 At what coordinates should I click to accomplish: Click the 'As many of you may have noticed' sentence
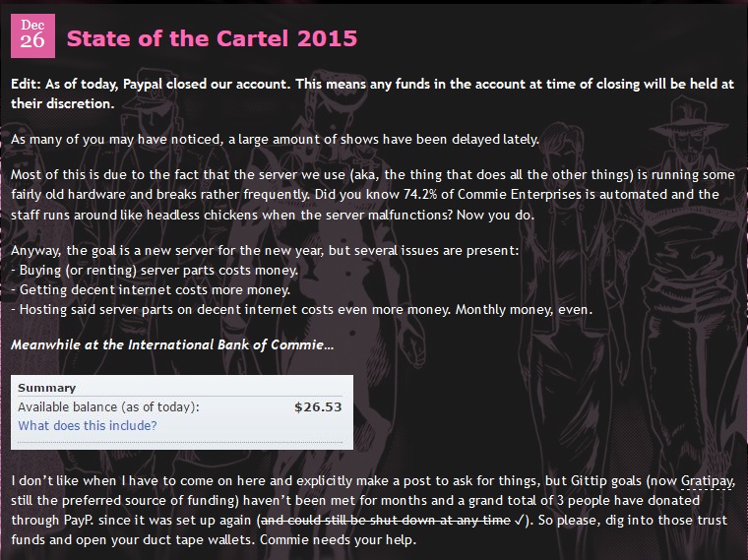pos(275,140)
